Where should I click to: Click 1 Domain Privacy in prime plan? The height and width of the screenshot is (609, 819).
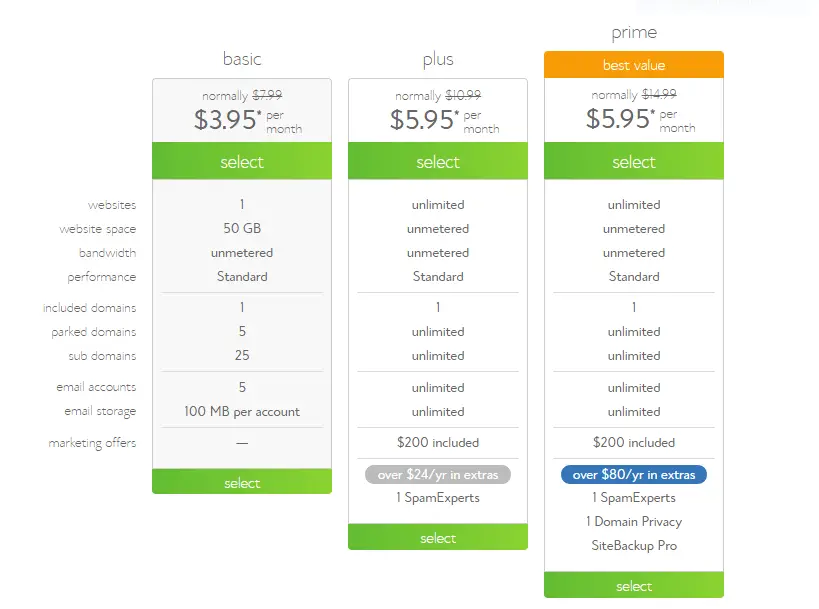pos(634,521)
